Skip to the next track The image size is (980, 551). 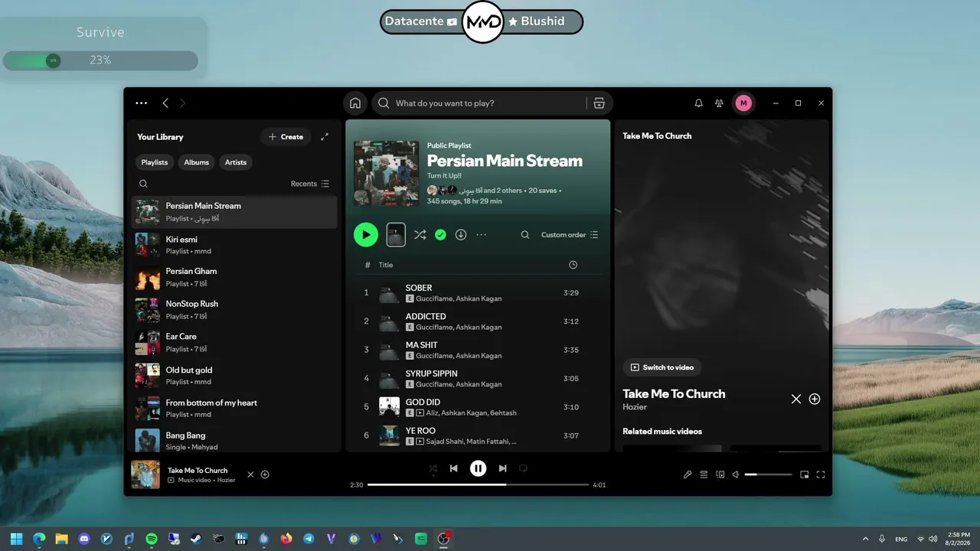[x=502, y=468]
